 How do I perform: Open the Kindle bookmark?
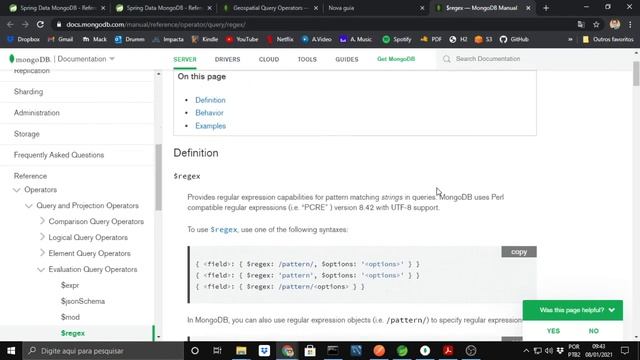click(x=205, y=39)
